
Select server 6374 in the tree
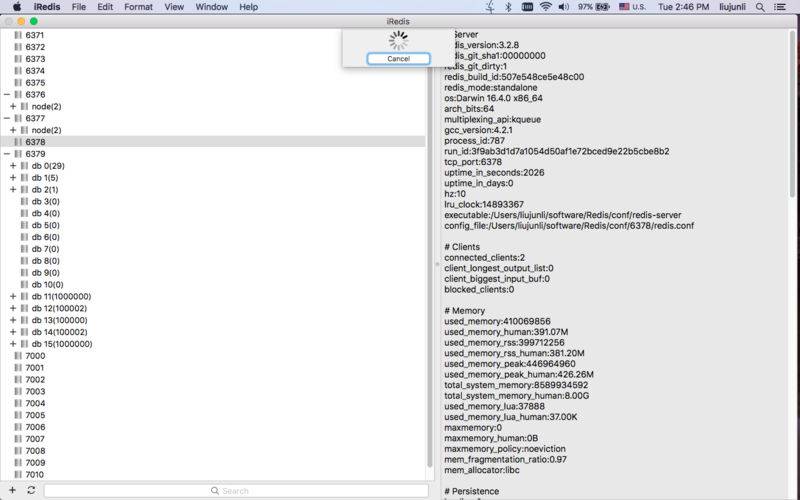pos(35,70)
